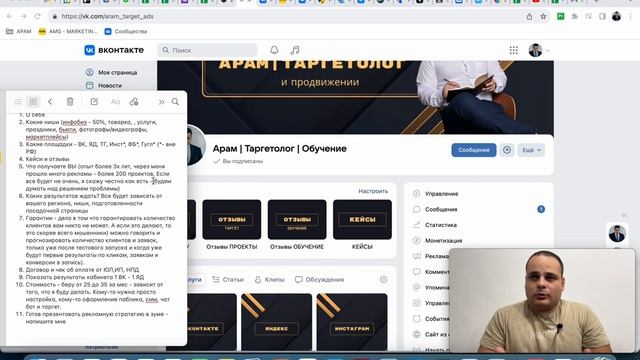Screen dimensions: 640x360
Task: Create a new note with compose icon
Action: 94,102
